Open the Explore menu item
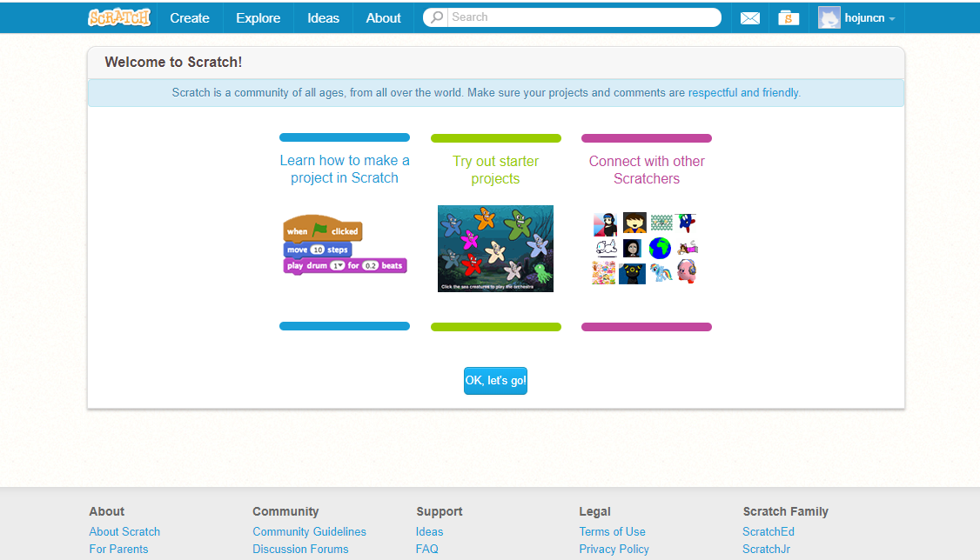This screenshot has width=980, height=560. [258, 18]
